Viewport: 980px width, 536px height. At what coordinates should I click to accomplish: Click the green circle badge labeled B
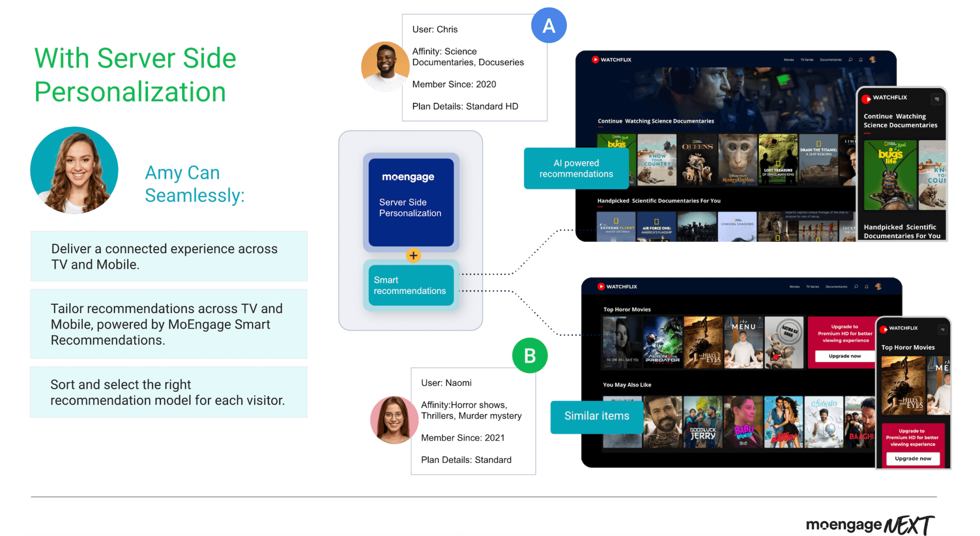[530, 355]
